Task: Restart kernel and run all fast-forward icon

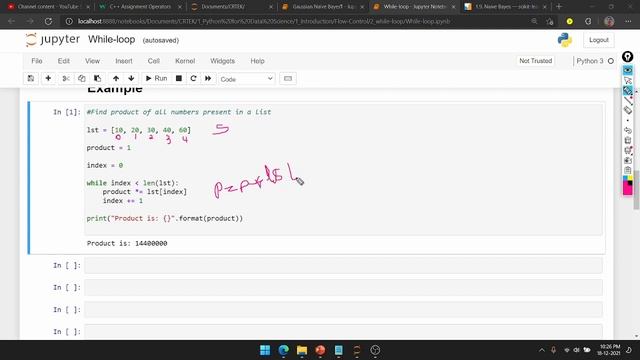Action: coord(208,78)
